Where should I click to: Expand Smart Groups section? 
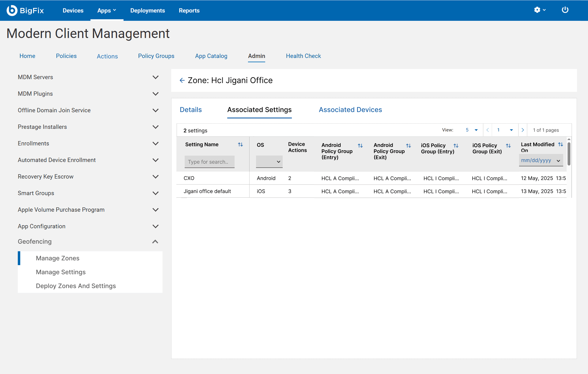click(156, 193)
